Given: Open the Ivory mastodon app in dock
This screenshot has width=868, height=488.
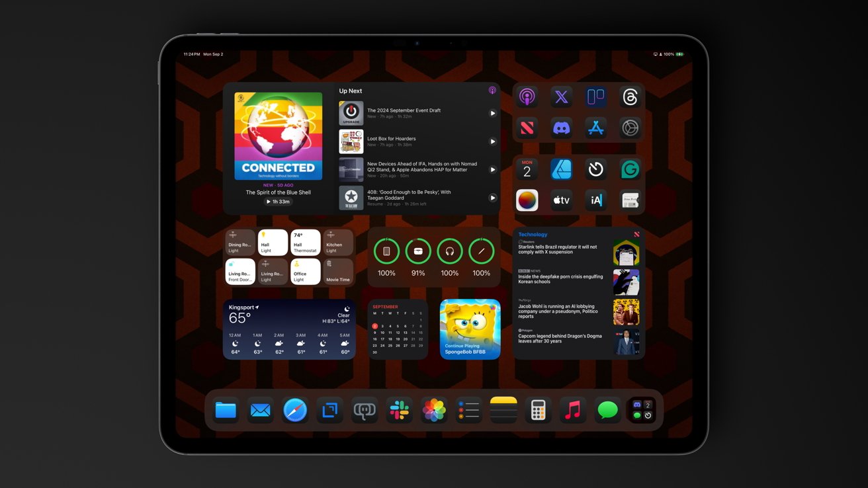Looking at the screenshot, I should (365, 411).
